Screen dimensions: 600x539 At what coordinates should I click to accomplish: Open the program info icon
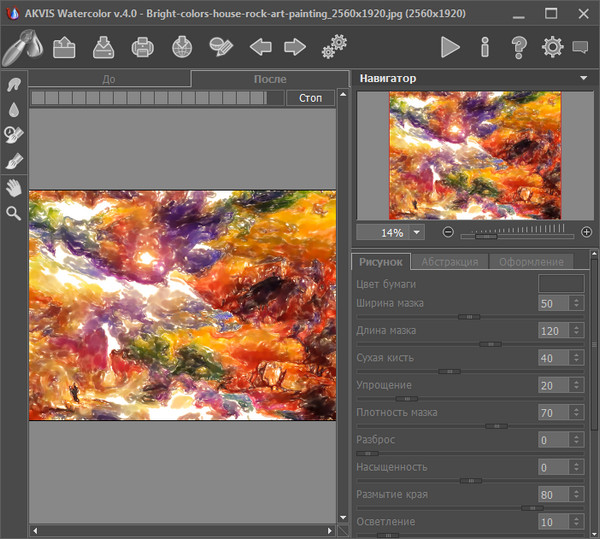tap(485, 47)
